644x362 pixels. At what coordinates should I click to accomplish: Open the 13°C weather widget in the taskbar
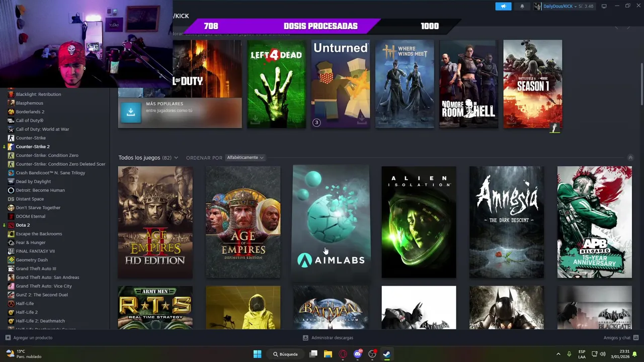pos(23,354)
